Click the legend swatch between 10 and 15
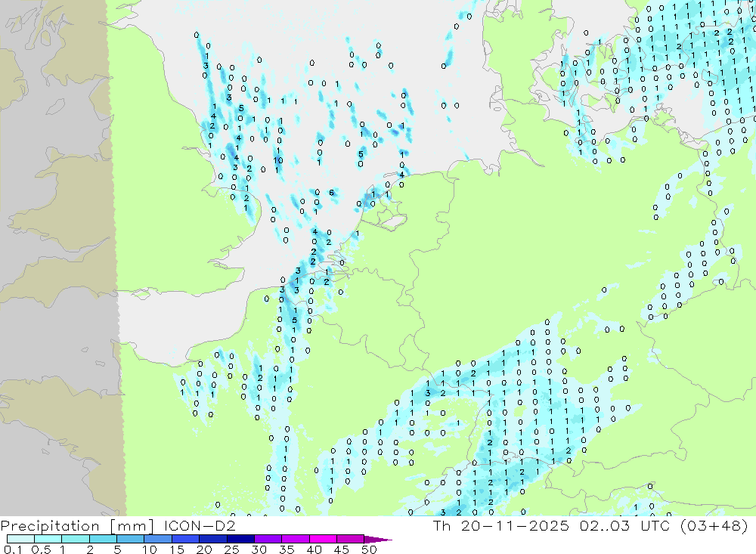Viewport: 756px width, 554px height. 158,539
